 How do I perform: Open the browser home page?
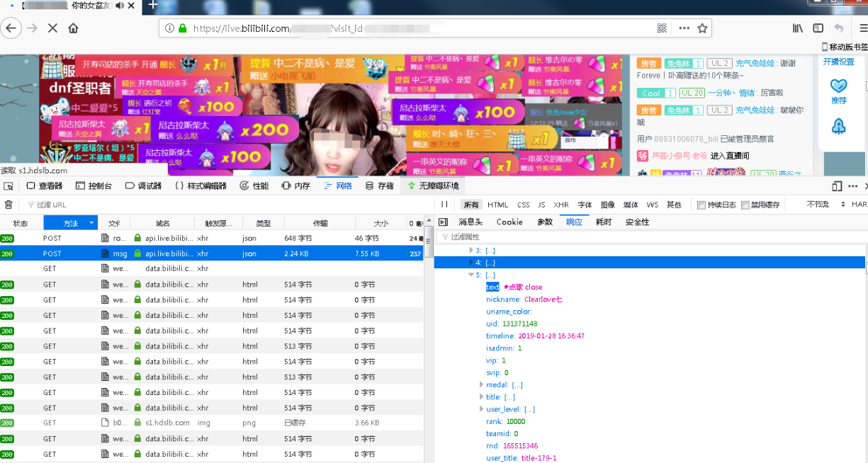pyautogui.click(x=73, y=28)
